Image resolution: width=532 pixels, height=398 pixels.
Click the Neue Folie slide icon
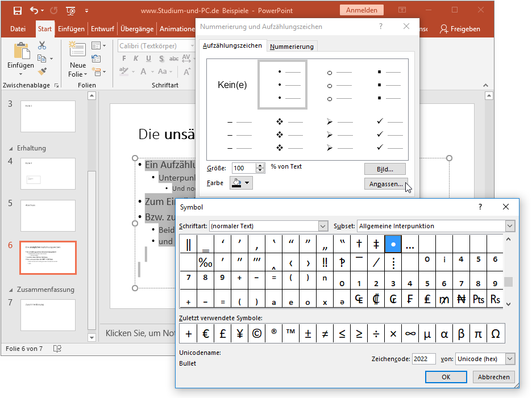coord(77,49)
